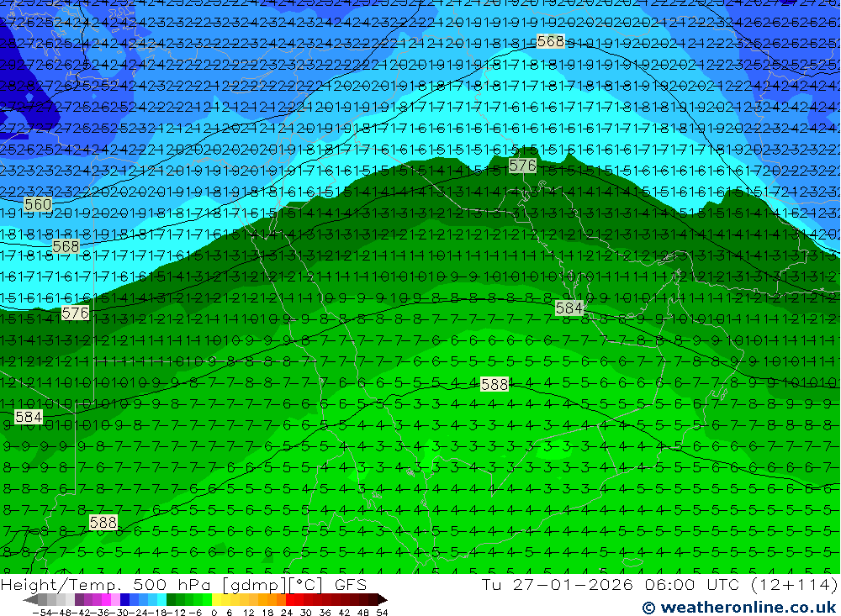Click the Height/Temp. 500 hPa title text
Image resolution: width=841 pixels, height=616 pixels.
(108, 584)
